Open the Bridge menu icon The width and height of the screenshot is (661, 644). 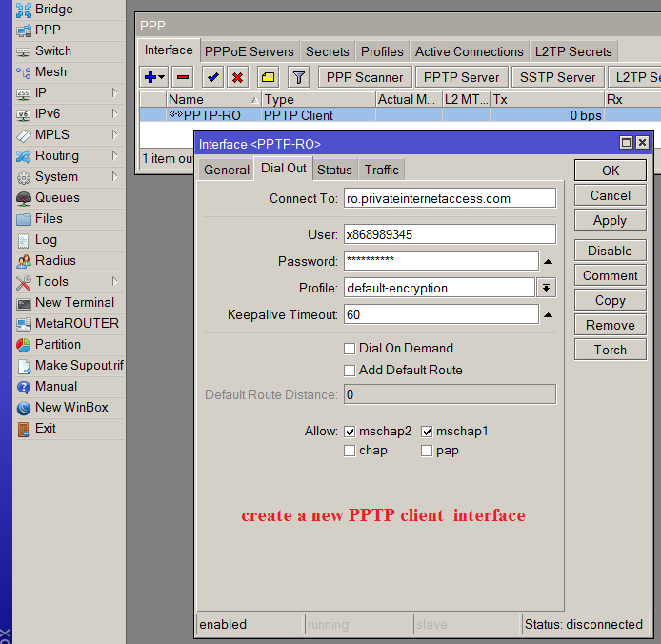[24, 10]
